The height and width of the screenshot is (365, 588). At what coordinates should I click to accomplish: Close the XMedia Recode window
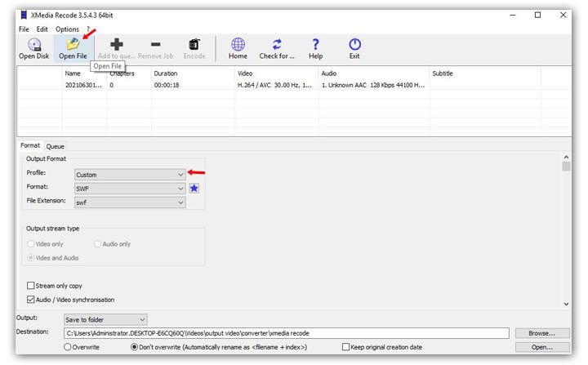click(563, 15)
